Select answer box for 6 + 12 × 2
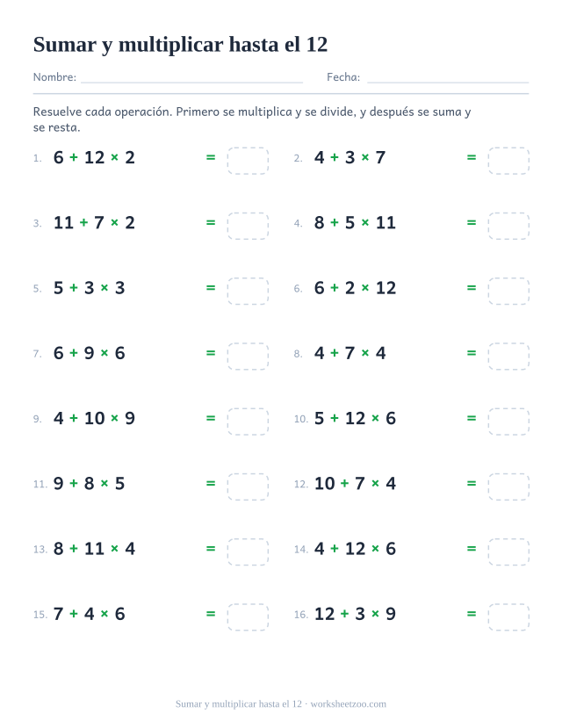Viewport: 562px width, 728px height. tap(248, 161)
